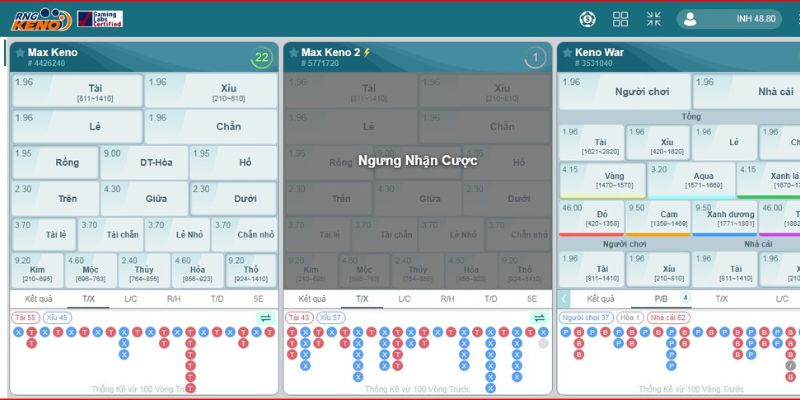Open the casino chip settings icon

pos(588,19)
